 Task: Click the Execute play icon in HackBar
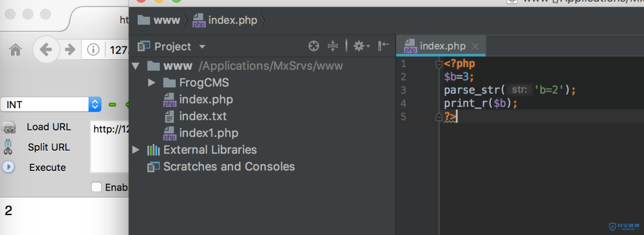click(8, 167)
